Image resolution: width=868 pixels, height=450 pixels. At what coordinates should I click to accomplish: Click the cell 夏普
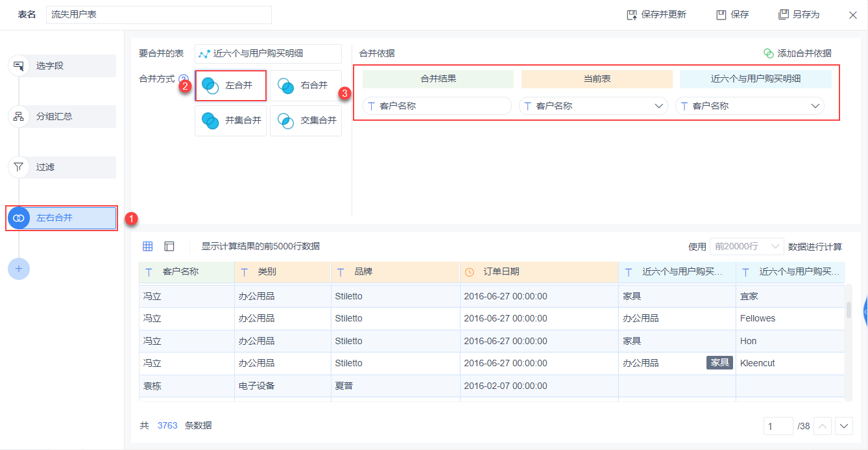pos(396,386)
